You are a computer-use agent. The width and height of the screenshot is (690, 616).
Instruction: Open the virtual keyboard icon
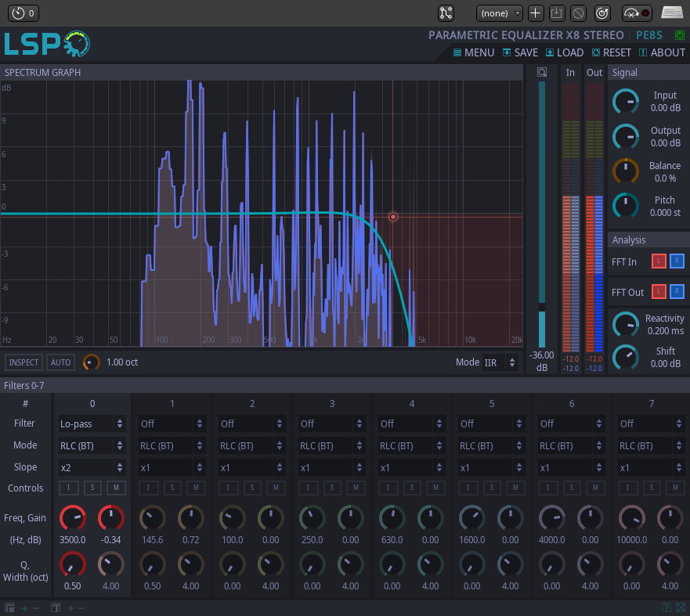coord(672,13)
